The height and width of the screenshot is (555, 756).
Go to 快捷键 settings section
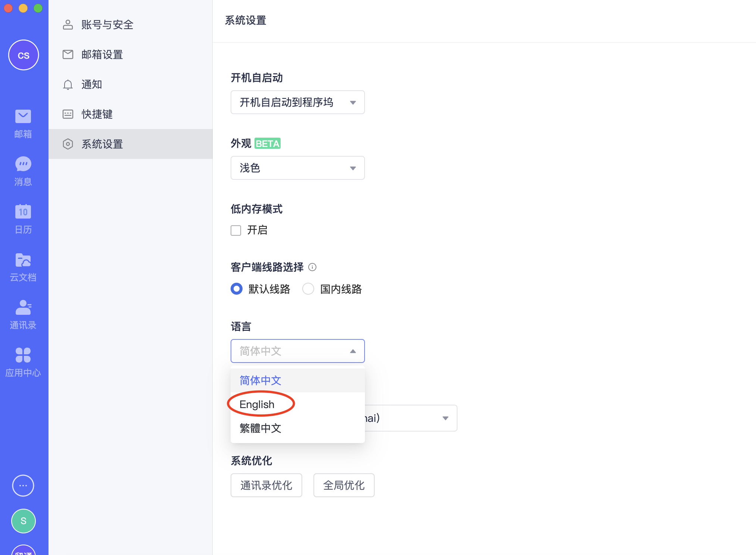coord(131,114)
